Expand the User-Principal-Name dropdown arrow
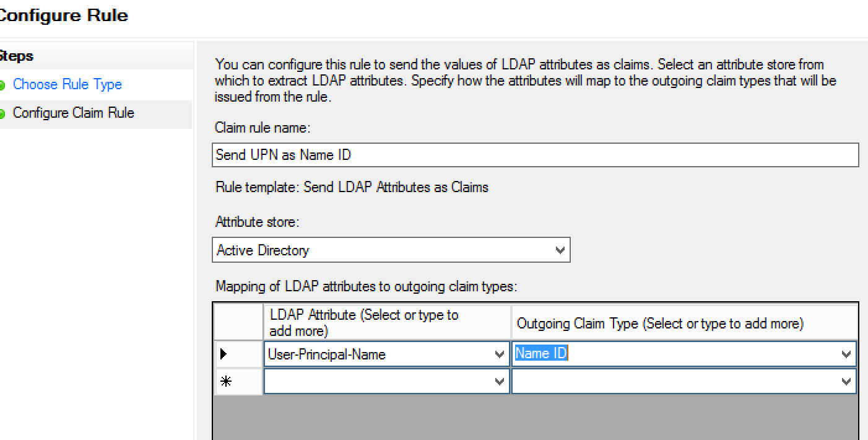This screenshot has height=440, width=868. [500, 354]
